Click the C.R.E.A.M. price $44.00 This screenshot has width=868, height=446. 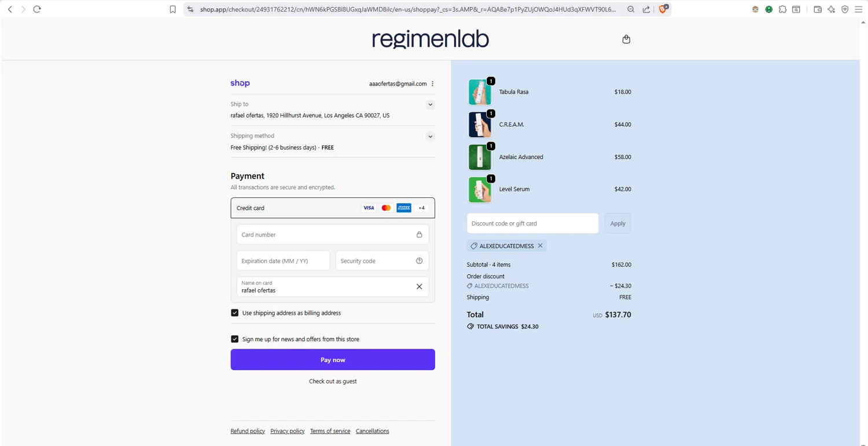[623, 124]
